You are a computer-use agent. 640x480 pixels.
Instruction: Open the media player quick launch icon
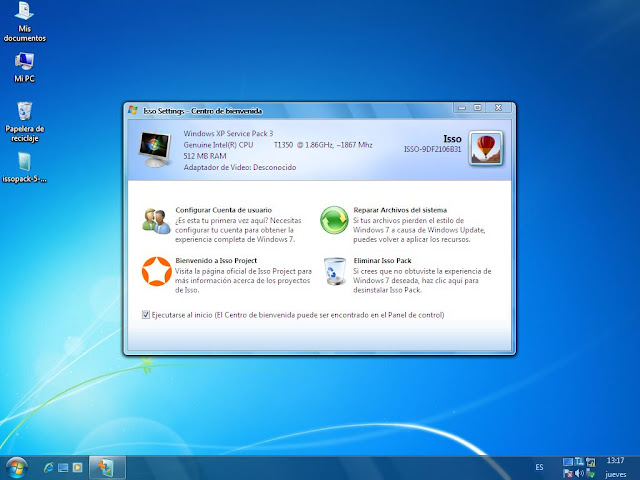[76, 467]
